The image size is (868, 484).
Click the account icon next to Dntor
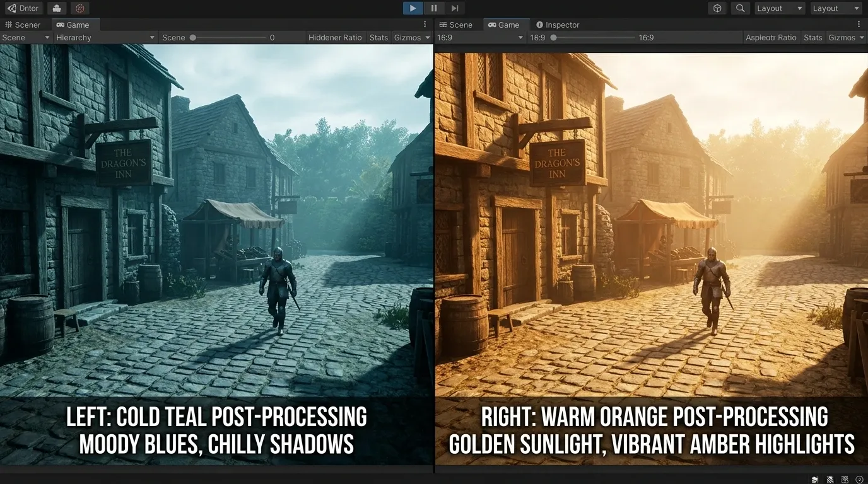point(57,8)
